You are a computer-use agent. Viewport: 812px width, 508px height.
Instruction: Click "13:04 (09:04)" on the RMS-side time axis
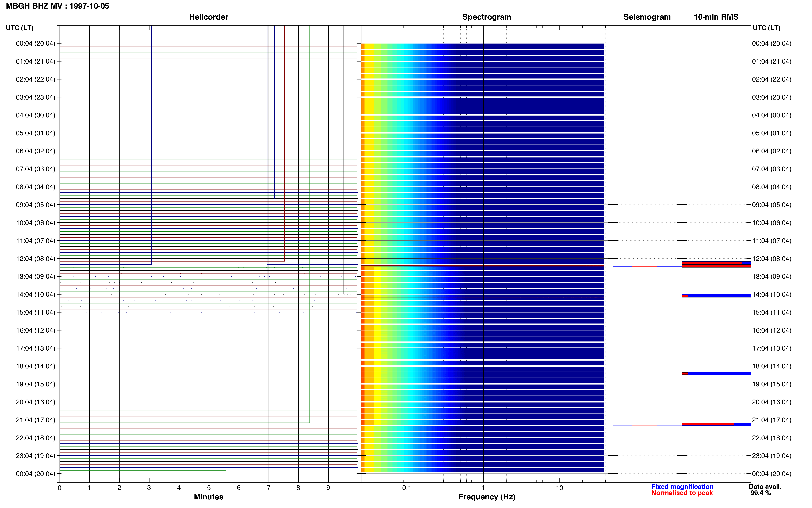[x=772, y=277]
